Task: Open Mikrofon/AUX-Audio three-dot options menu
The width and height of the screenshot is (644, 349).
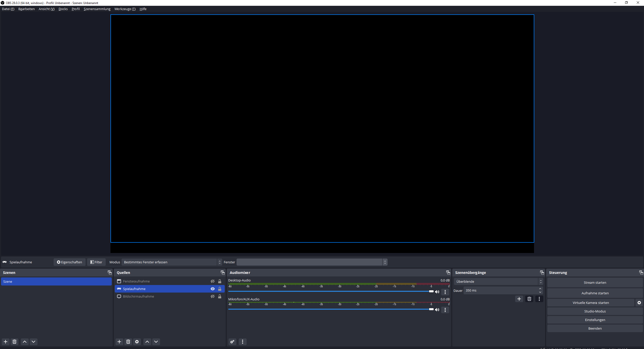Action: [x=445, y=310]
